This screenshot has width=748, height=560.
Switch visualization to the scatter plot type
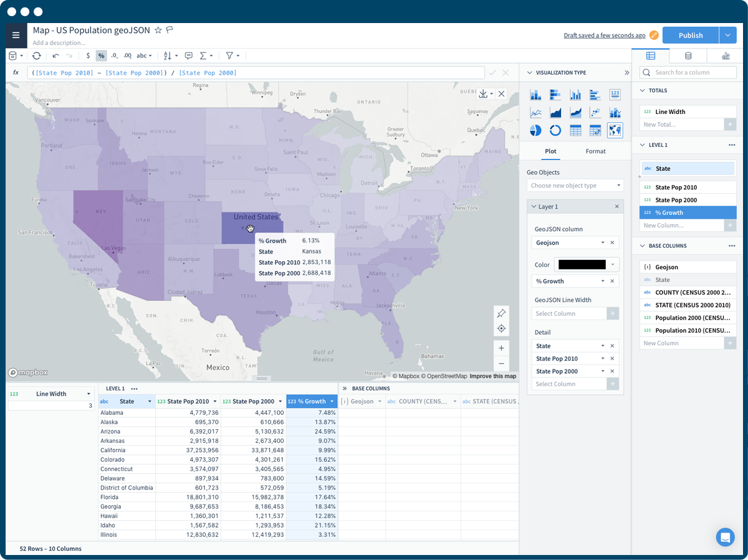(x=594, y=112)
